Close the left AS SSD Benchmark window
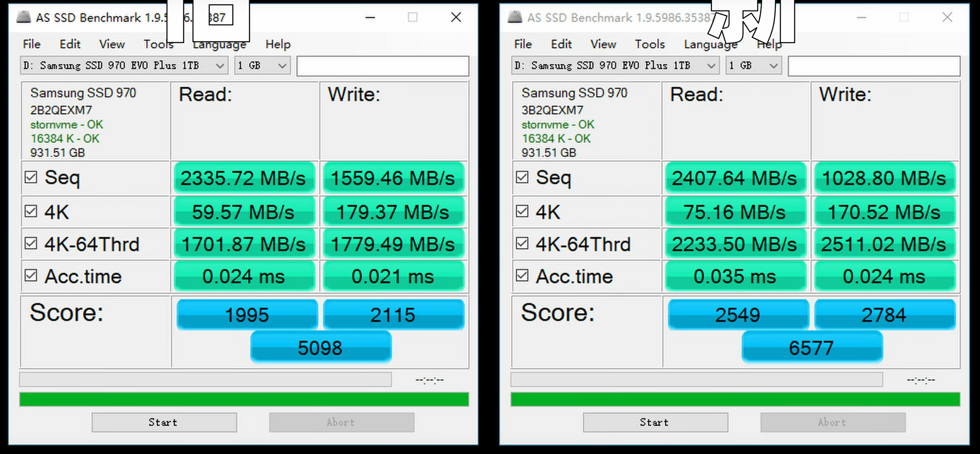Screen dimensions: 980x454 456,17
